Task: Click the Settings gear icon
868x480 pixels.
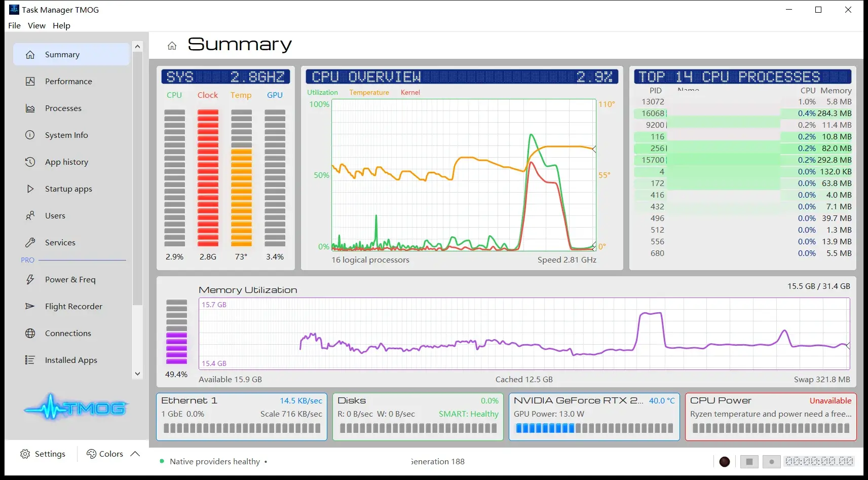Action: pyautogui.click(x=25, y=454)
